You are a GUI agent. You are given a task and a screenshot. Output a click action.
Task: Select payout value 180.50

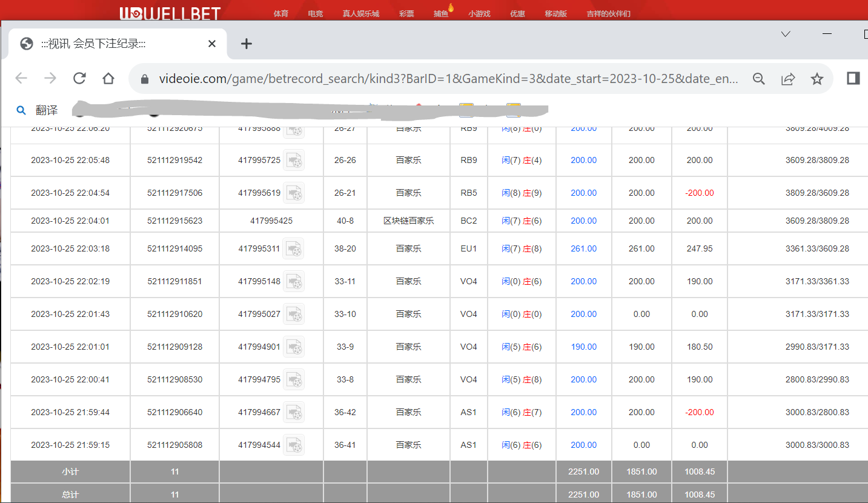tap(700, 347)
